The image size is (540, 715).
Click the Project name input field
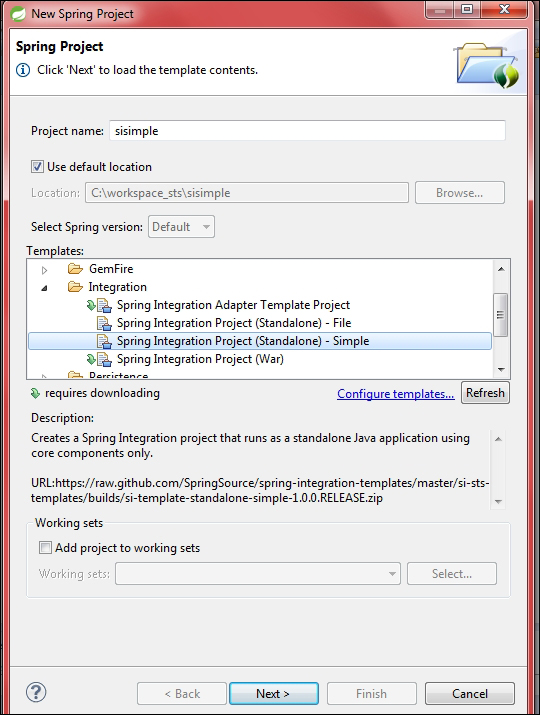click(x=307, y=131)
